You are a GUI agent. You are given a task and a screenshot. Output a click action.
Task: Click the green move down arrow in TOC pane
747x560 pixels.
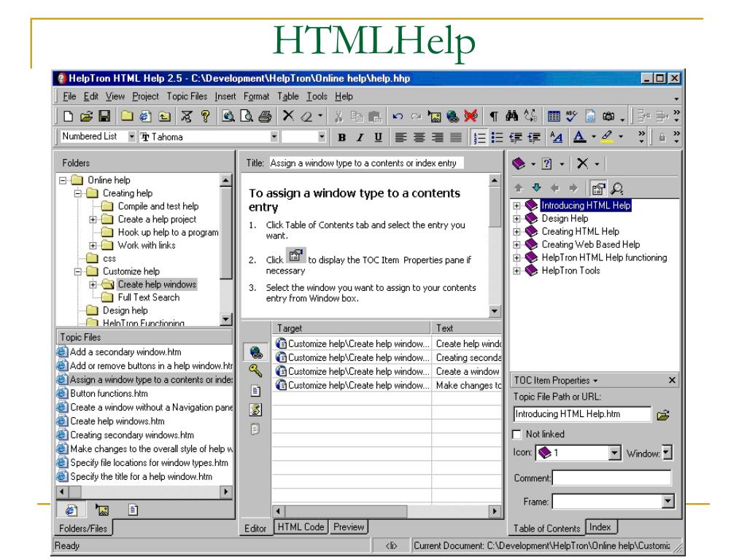[536, 187]
